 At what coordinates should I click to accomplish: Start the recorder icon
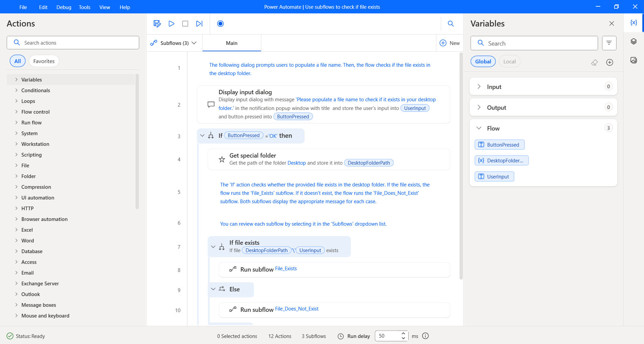pos(220,23)
